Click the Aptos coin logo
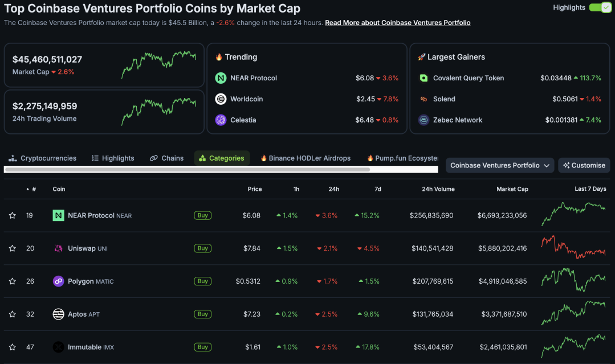 pyautogui.click(x=58, y=314)
